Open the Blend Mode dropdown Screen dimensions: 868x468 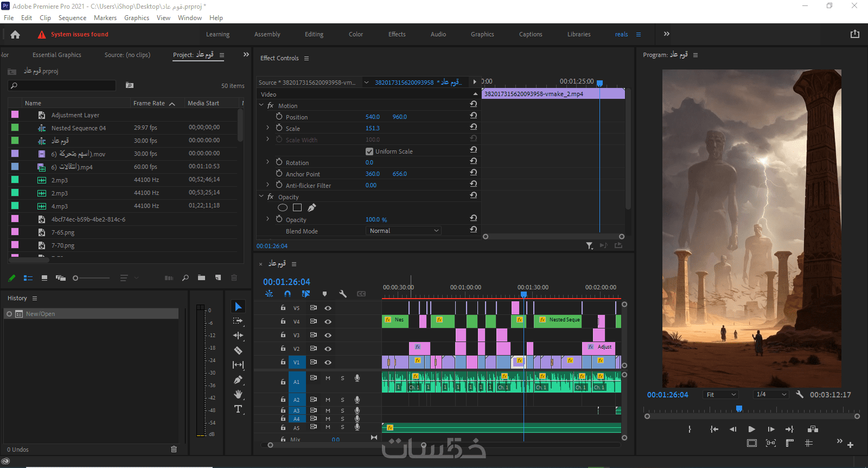click(x=404, y=231)
